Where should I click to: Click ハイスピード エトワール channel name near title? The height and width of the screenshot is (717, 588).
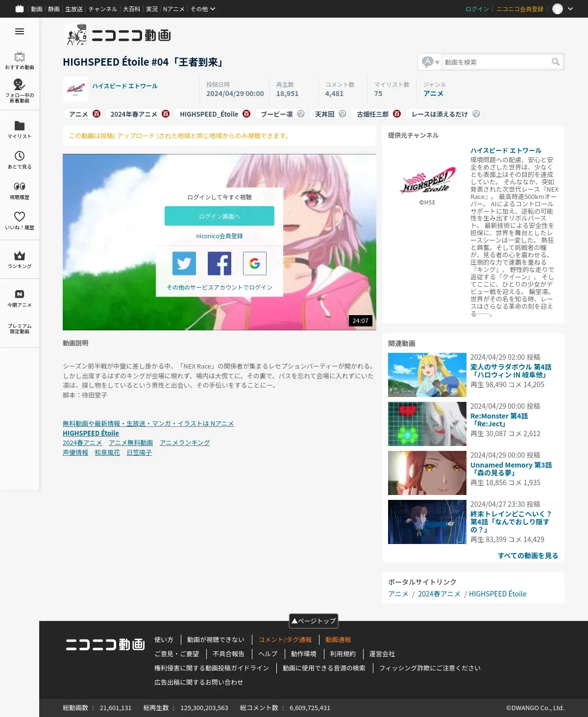tap(125, 86)
